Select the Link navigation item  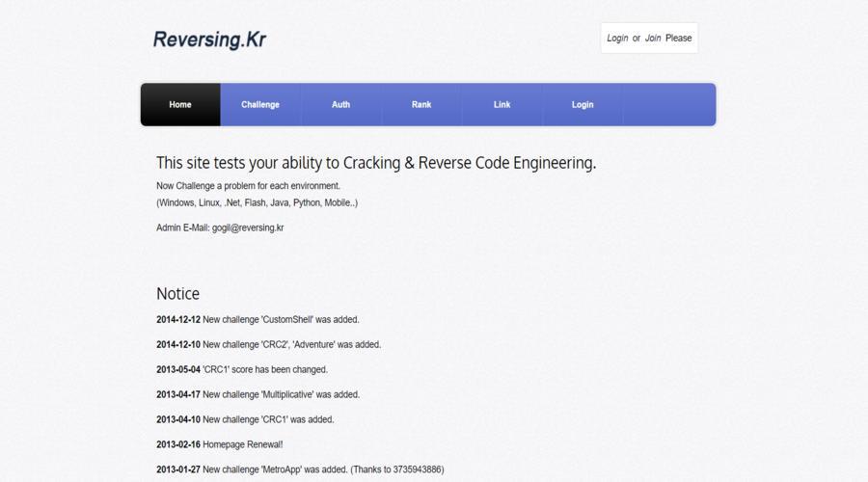(502, 104)
